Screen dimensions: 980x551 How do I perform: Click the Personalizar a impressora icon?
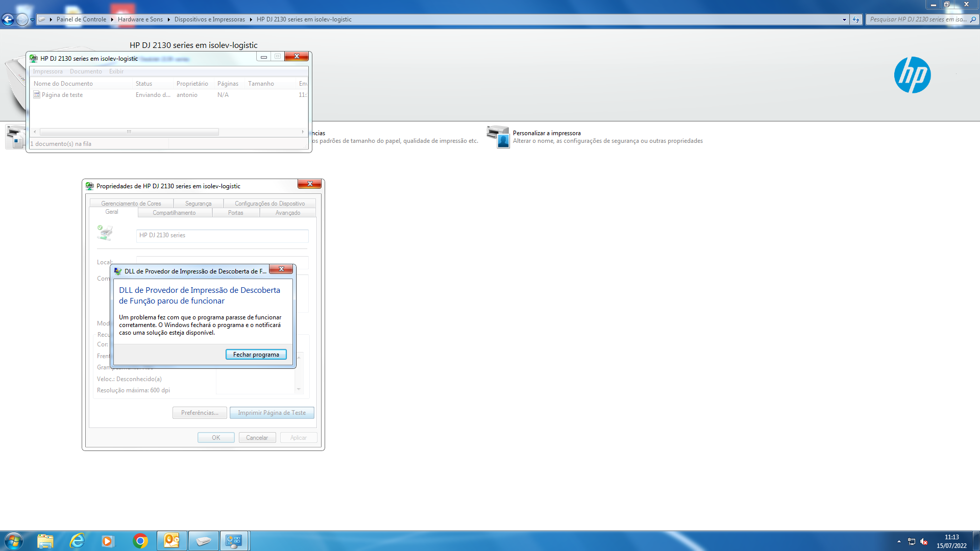pos(498,137)
